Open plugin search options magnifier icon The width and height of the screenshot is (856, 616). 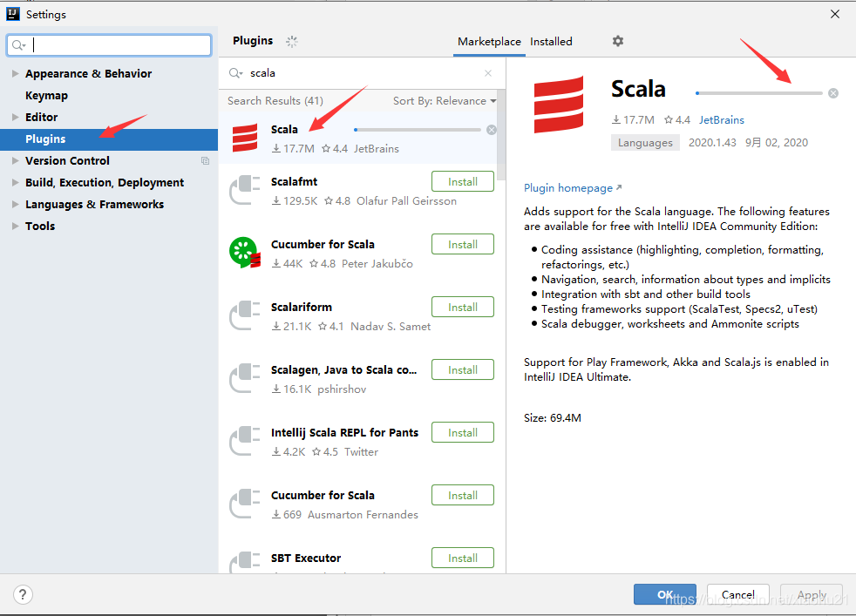click(236, 73)
